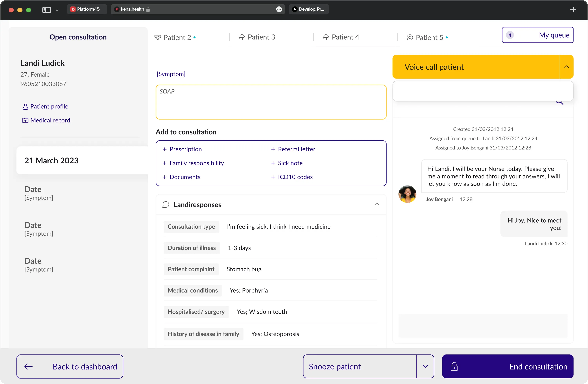The image size is (588, 384).
Task: Collapse the Landiresponses section
Action: click(376, 204)
